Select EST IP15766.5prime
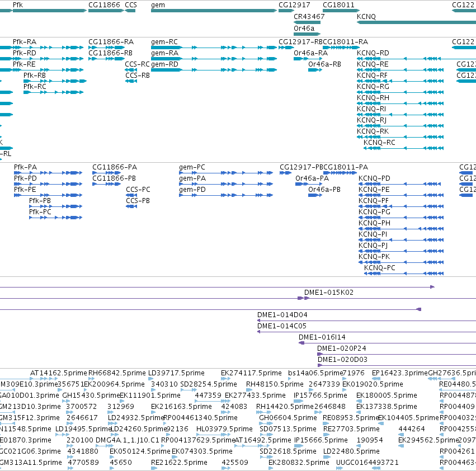 (x=321, y=395)
